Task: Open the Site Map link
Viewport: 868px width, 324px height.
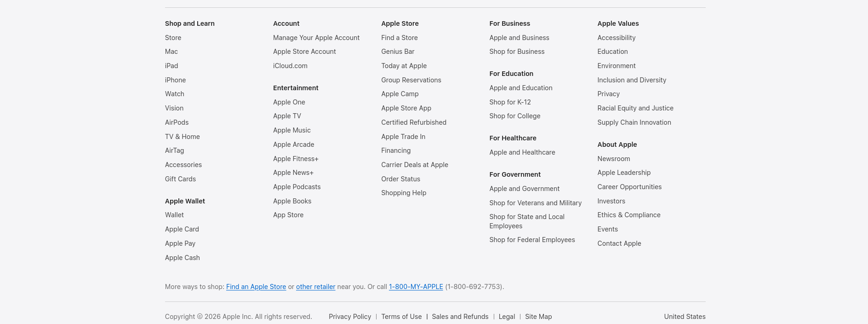Action: tap(538, 317)
